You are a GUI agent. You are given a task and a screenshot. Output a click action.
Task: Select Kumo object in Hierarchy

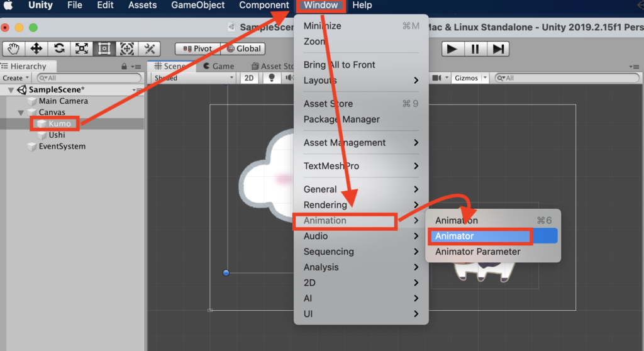click(x=59, y=124)
